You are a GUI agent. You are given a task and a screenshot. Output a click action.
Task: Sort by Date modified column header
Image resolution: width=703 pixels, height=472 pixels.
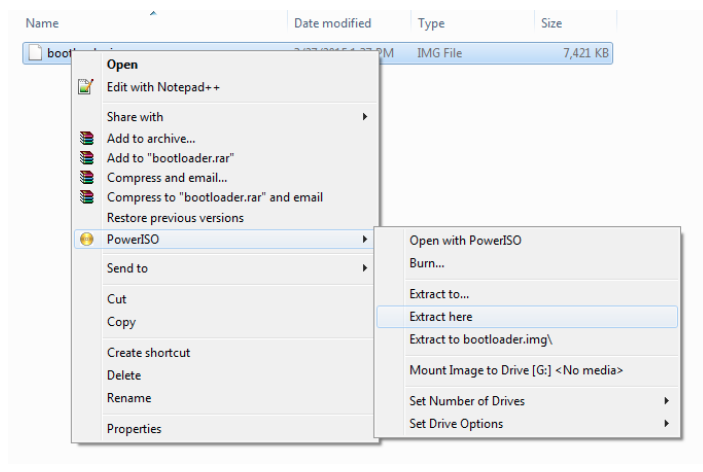click(x=332, y=23)
